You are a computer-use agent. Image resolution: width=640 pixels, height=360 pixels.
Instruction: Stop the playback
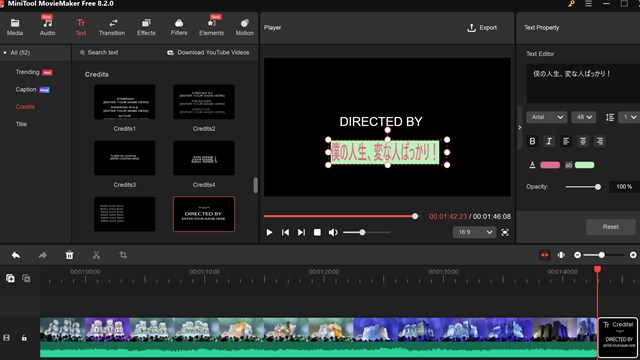(317, 232)
